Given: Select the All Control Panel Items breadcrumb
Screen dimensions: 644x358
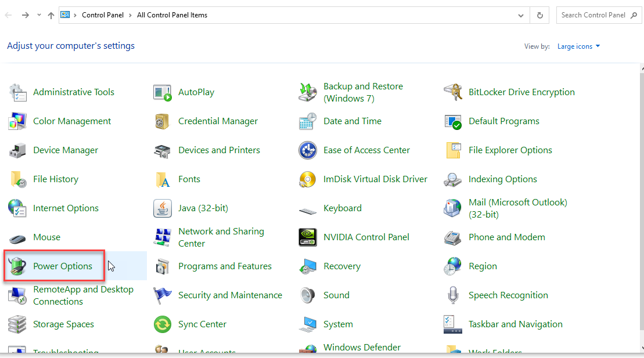Looking at the screenshot, I should [x=172, y=15].
